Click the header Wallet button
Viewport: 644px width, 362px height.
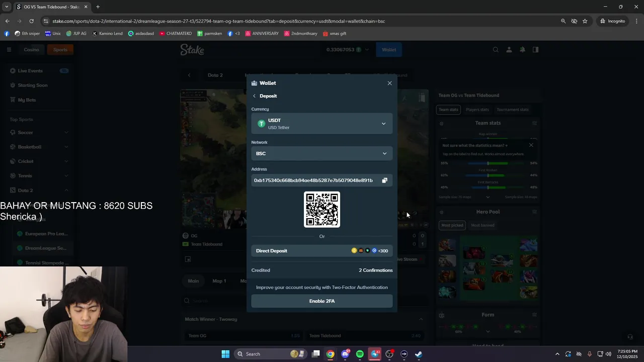click(389, 50)
